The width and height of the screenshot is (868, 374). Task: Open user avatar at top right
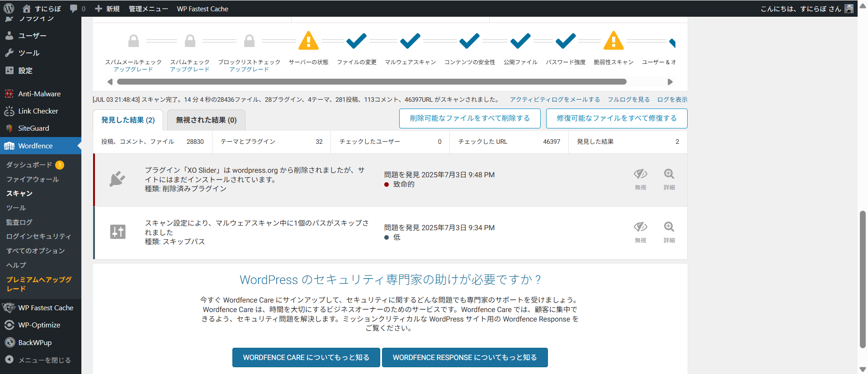click(x=849, y=9)
